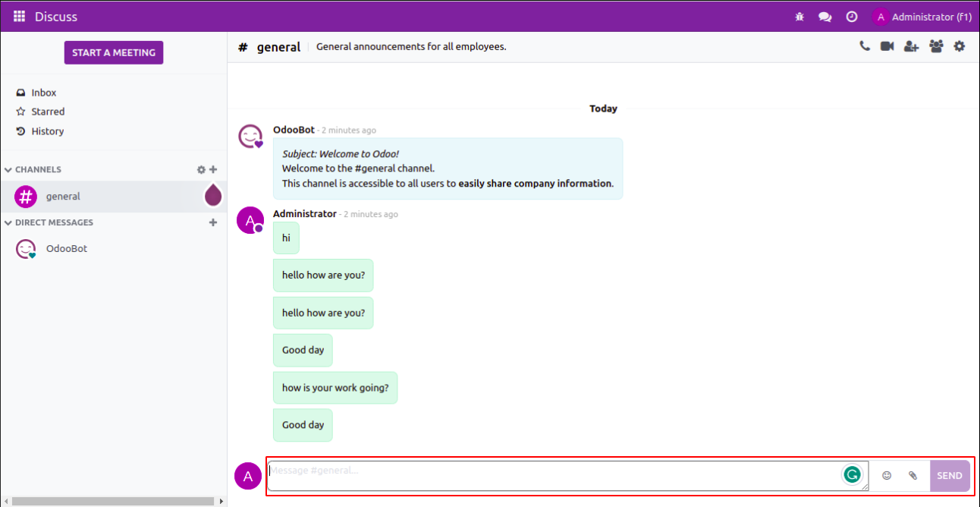
Task: Select the general channel in sidebar
Action: point(114,197)
